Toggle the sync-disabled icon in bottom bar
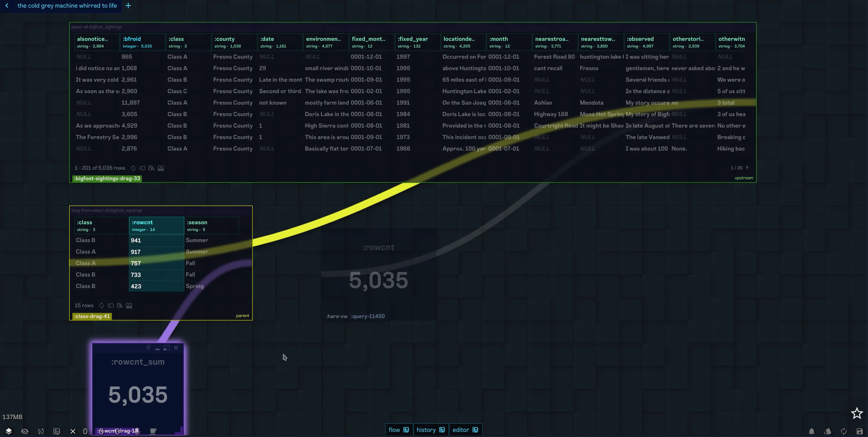The width and height of the screenshot is (868, 437). [x=41, y=431]
